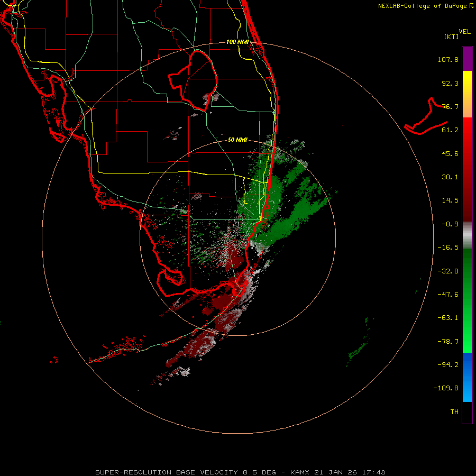Click the -0.9 velocity scale value
The image size is (476, 476).
click(x=450, y=224)
